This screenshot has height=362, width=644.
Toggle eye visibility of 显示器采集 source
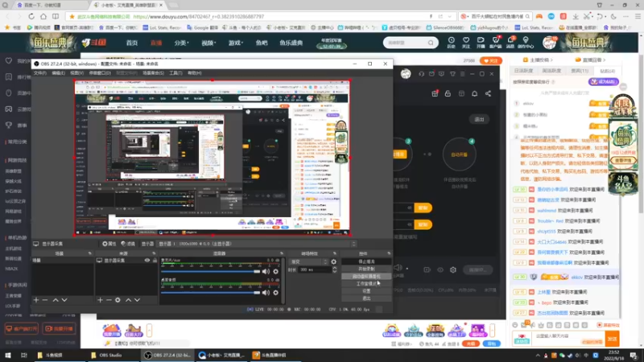point(147,260)
